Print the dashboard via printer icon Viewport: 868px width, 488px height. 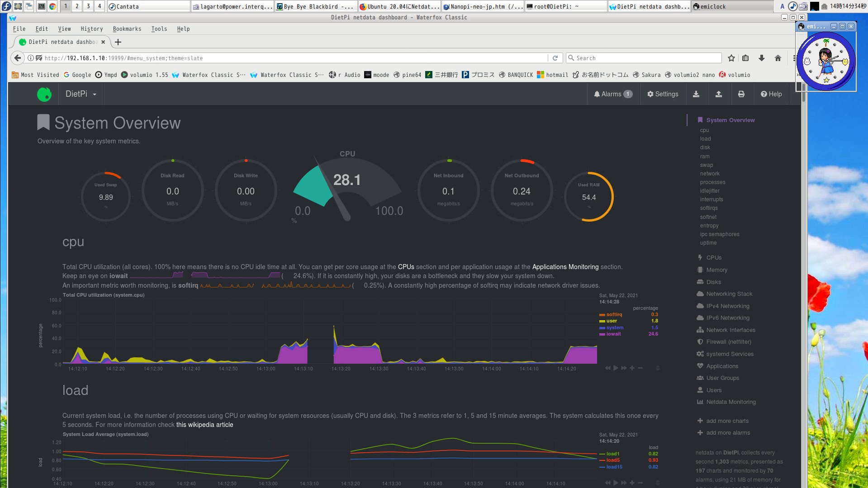[x=741, y=94]
